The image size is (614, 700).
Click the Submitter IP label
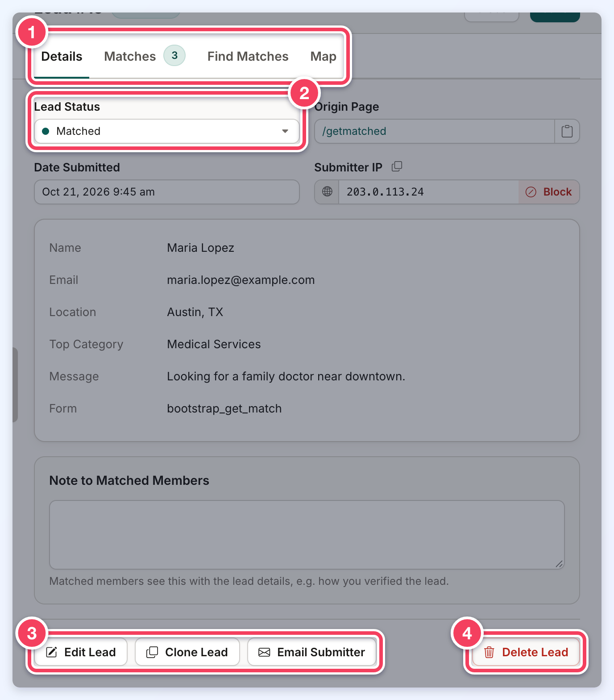coord(348,167)
